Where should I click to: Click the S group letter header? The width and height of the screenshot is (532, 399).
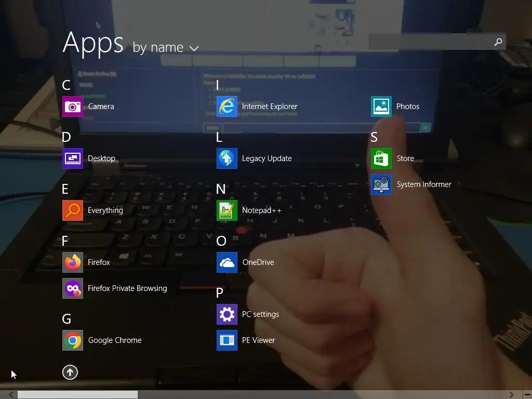(374, 137)
